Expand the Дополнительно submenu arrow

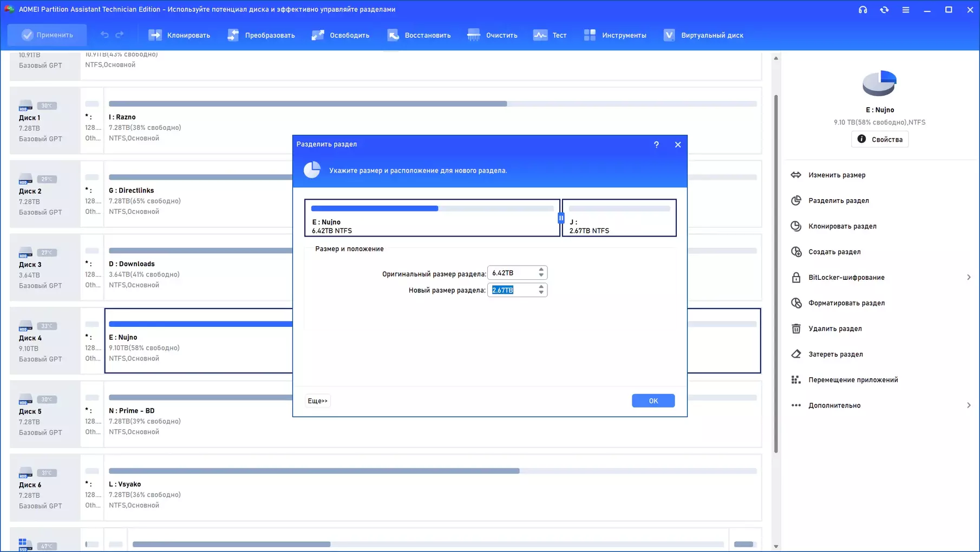pos(969,405)
